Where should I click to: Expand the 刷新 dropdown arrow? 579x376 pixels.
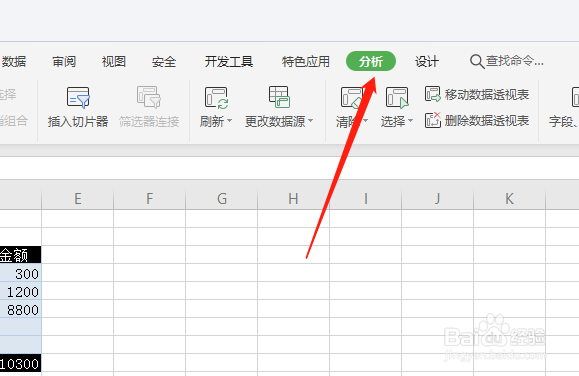click(229, 120)
